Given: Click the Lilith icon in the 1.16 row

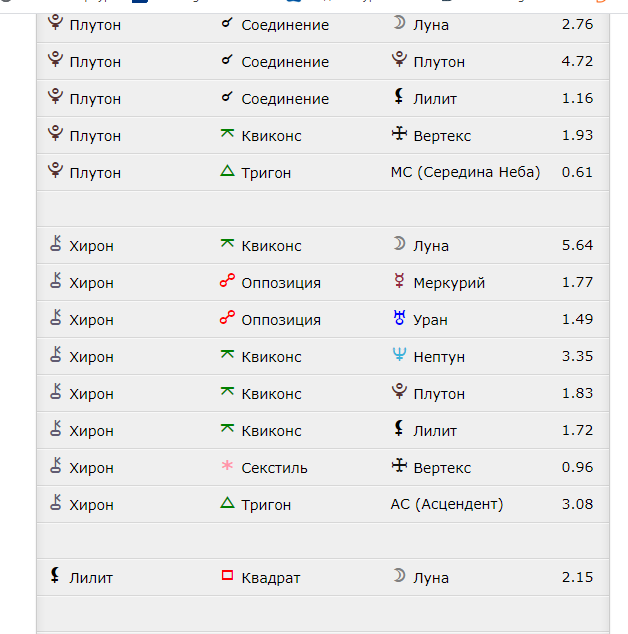Looking at the screenshot, I should pyautogui.click(x=399, y=96).
